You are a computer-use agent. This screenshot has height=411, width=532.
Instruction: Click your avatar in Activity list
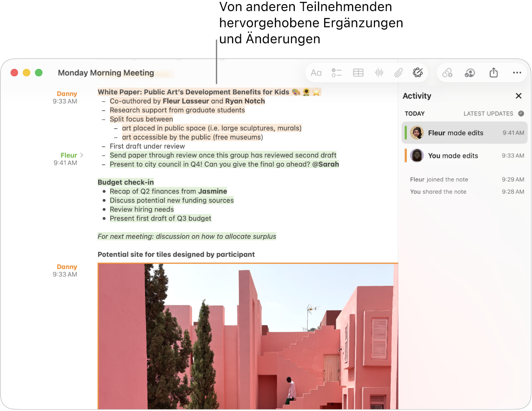point(417,155)
